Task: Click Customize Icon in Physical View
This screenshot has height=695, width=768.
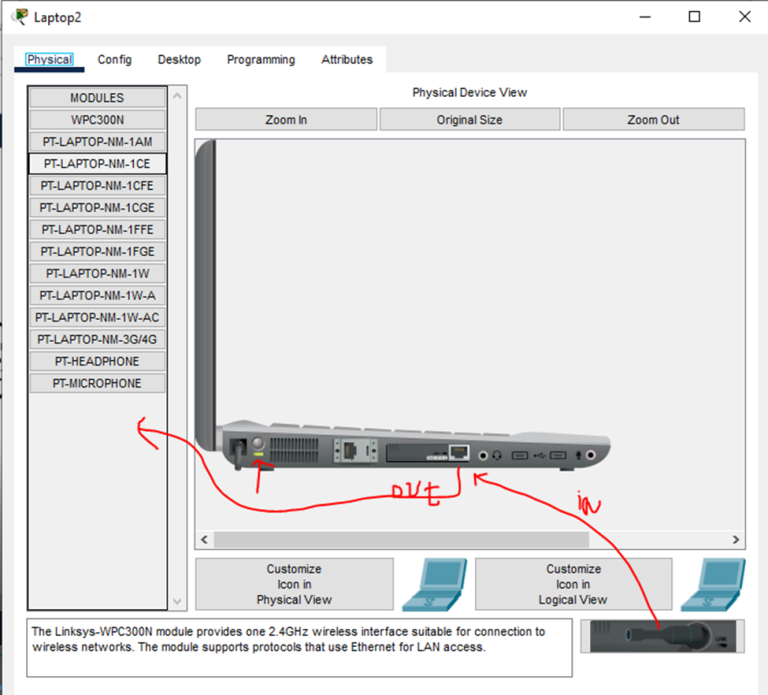Action: [294, 584]
